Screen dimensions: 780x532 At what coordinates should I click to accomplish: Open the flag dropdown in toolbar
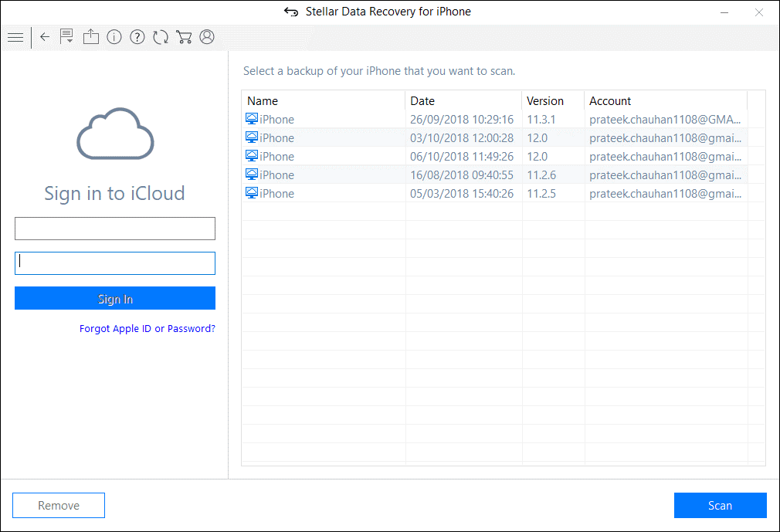click(67, 37)
